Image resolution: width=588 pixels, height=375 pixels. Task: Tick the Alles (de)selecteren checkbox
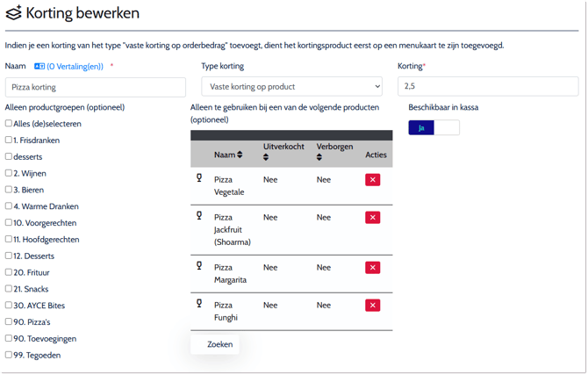(9, 123)
